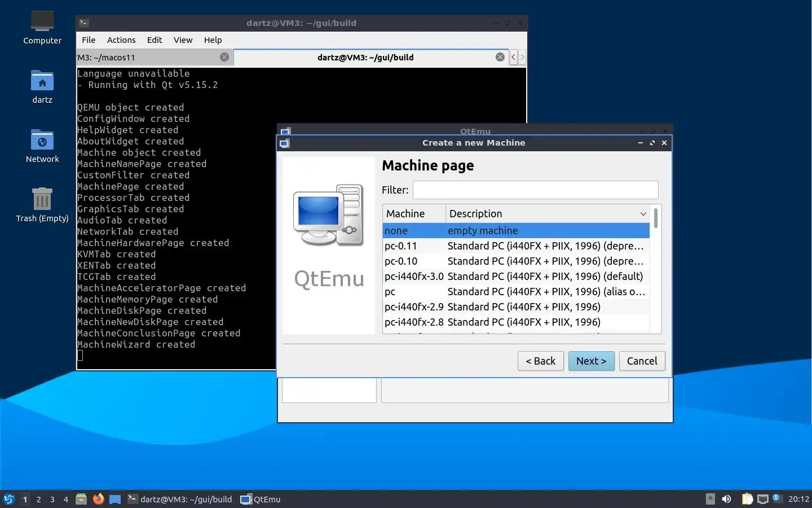Open the Network desktop icon

[42, 146]
